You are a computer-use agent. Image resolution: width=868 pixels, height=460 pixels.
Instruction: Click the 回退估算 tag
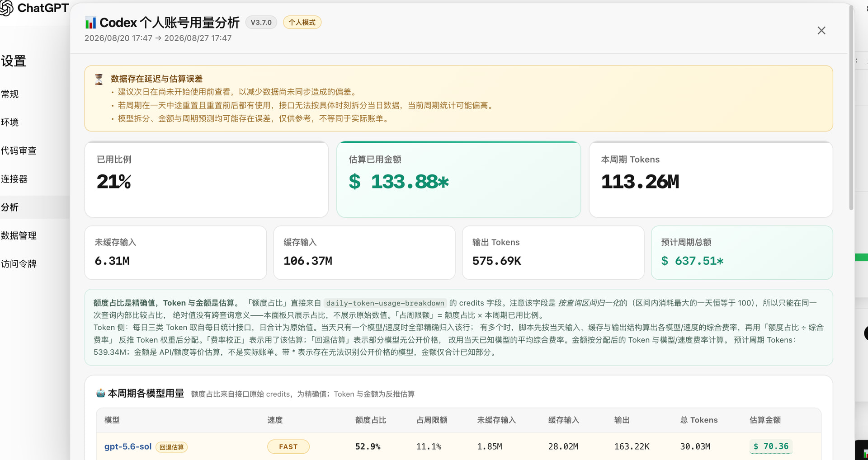pyautogui.click(x=172, y=447)
